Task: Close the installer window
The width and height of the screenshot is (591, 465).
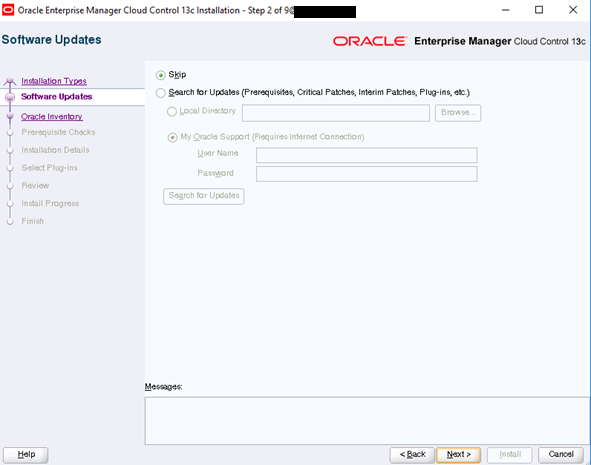Action: click(573, 10)
